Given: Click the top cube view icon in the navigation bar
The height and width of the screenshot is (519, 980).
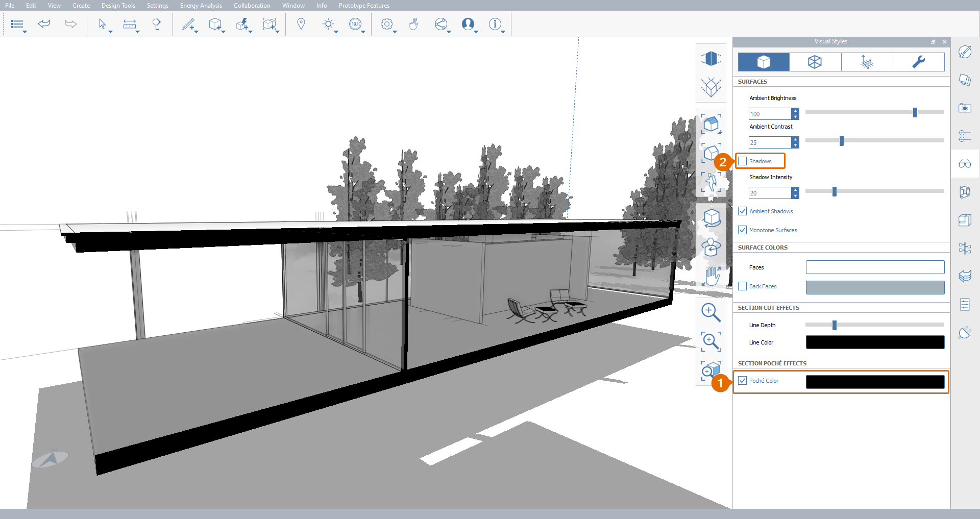Looking at the screenshot, I should click(x=711, y=59).
